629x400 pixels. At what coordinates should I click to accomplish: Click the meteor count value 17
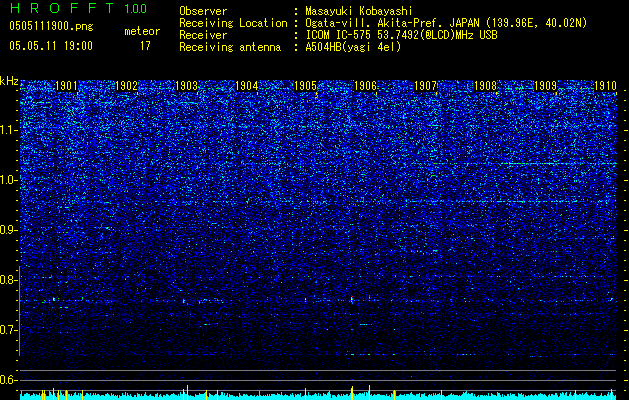click(x=145, y=46)
